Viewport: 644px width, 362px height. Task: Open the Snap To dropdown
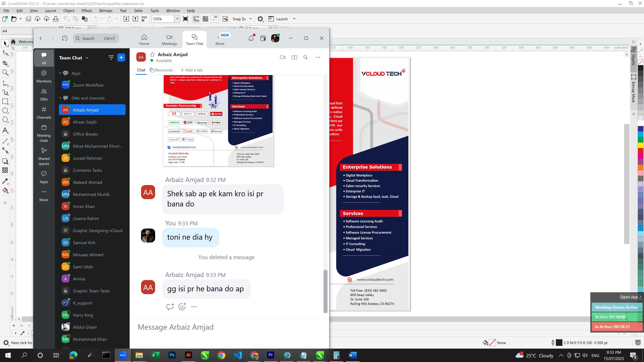(251, 19)
